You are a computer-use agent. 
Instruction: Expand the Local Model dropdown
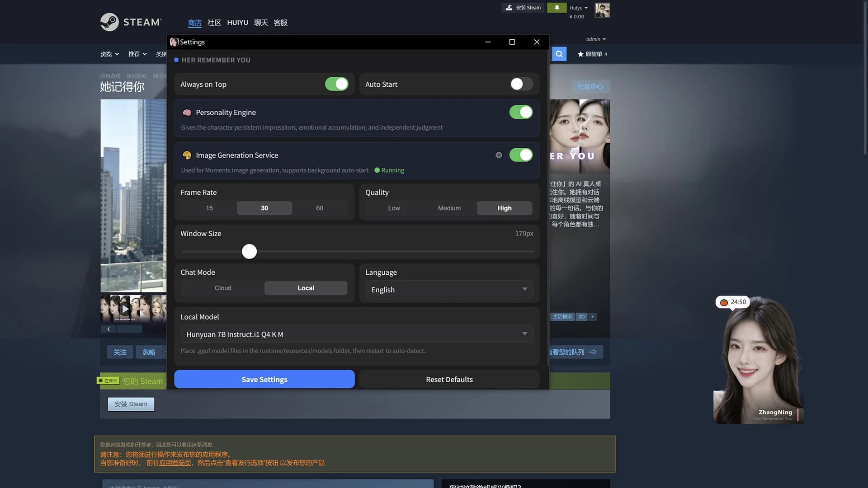[357, 334]
